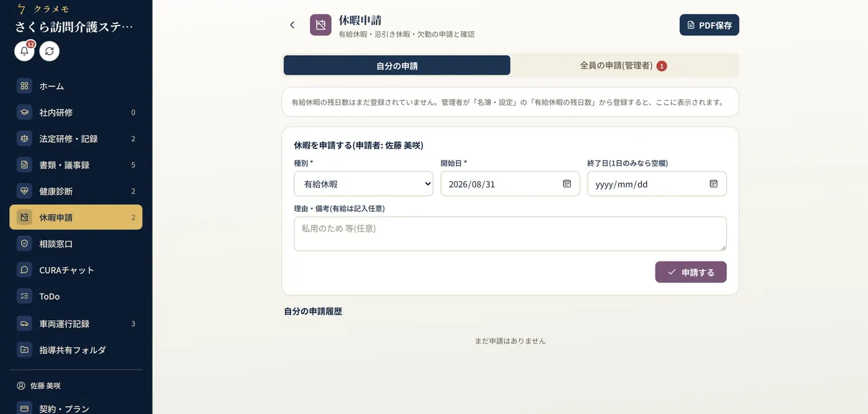Open 契約・プラン in the sidebar
Screen dimensions: 868x414
[76, 408]
